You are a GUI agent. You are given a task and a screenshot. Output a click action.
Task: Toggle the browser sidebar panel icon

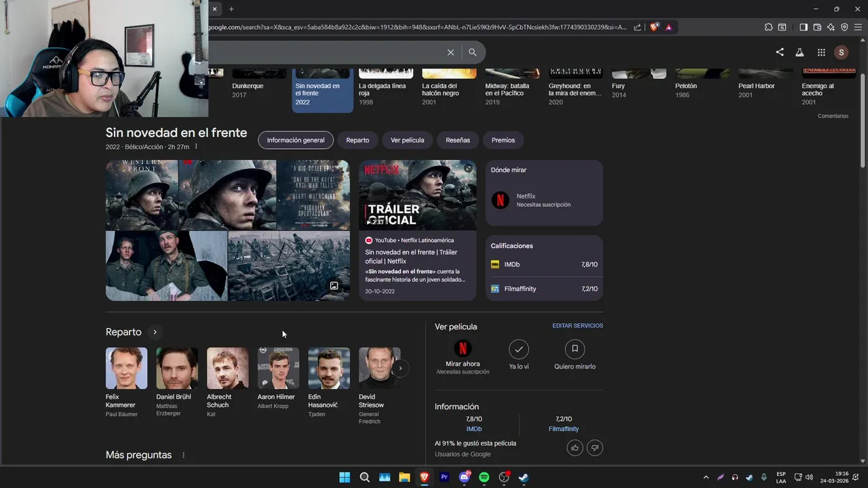(x=804, y=27)
